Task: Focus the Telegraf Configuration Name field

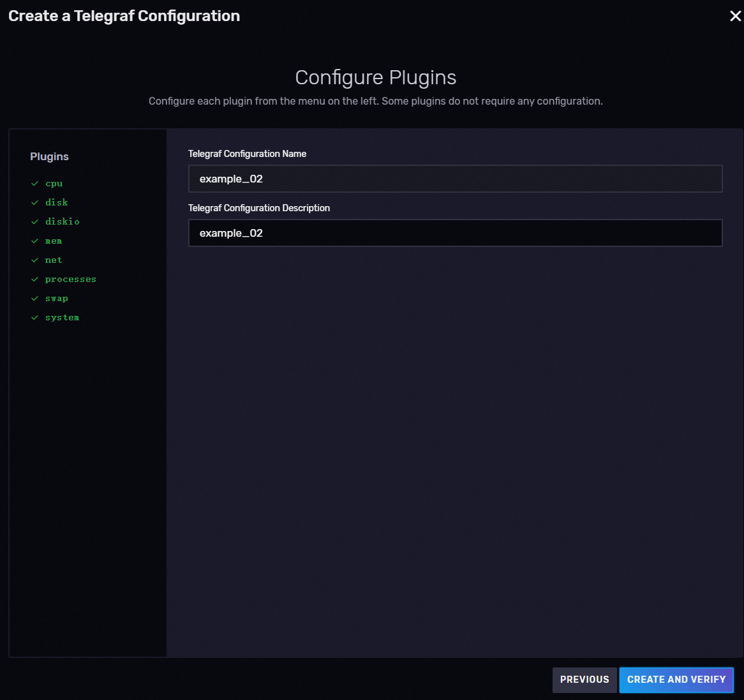Action: (x=455, y=179)
